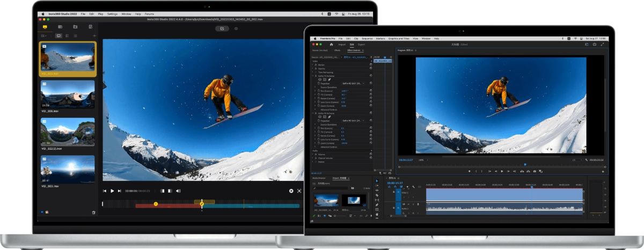Expand the Motion effect properties

coord(313,64)
